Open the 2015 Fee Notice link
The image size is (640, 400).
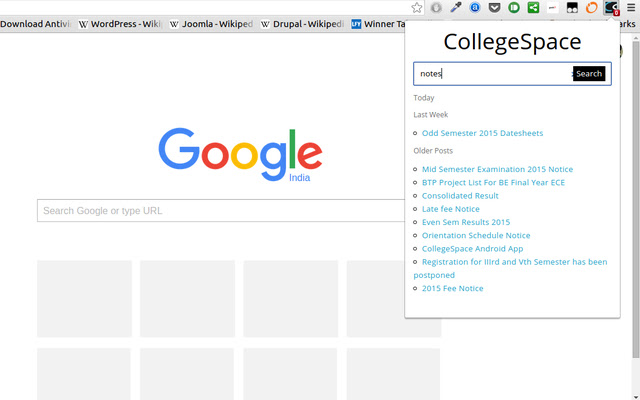[x=452, y=288]
